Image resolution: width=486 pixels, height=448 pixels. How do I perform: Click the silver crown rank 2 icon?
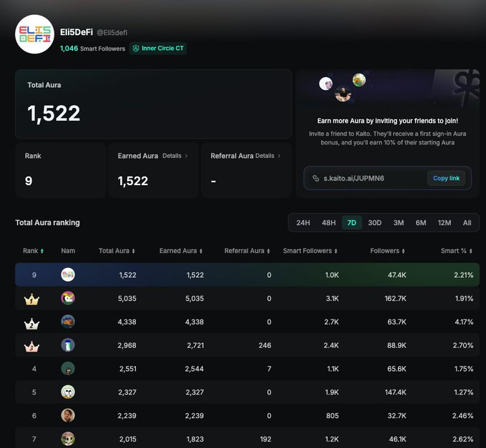pyautogui.click(x=31, y=324)
